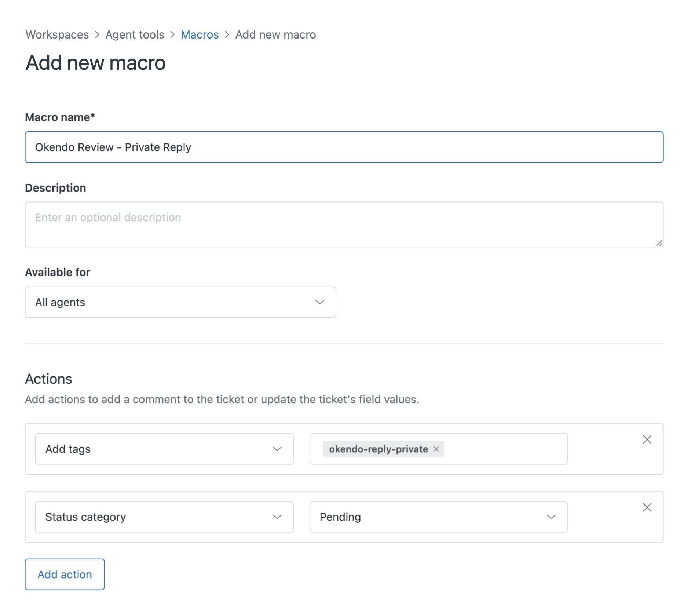This screenshot has height=616, width=691.
Task: Click the Actions section heading
Action: click(49, 379)
